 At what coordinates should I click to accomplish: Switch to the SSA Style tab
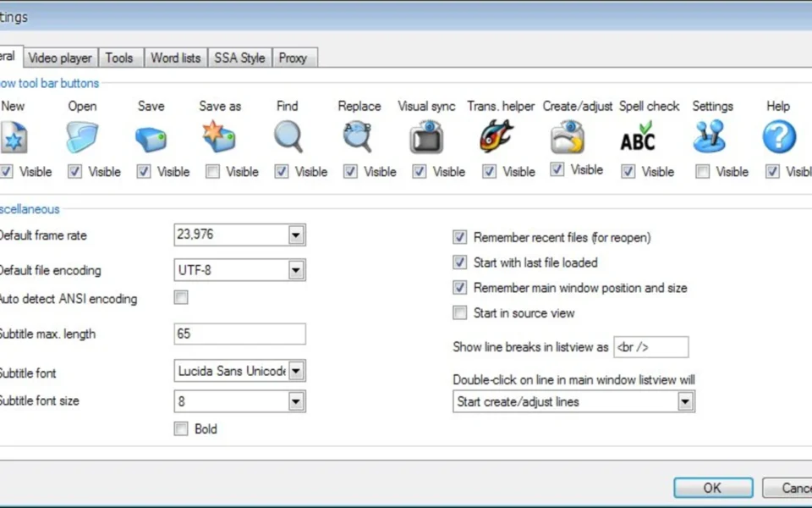tap(239, 58)
